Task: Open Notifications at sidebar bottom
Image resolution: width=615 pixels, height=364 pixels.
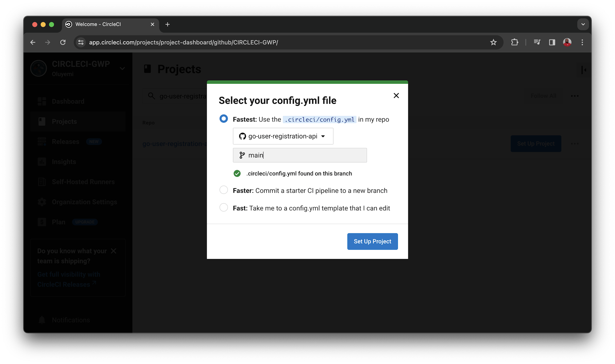Action: [71, 320]
